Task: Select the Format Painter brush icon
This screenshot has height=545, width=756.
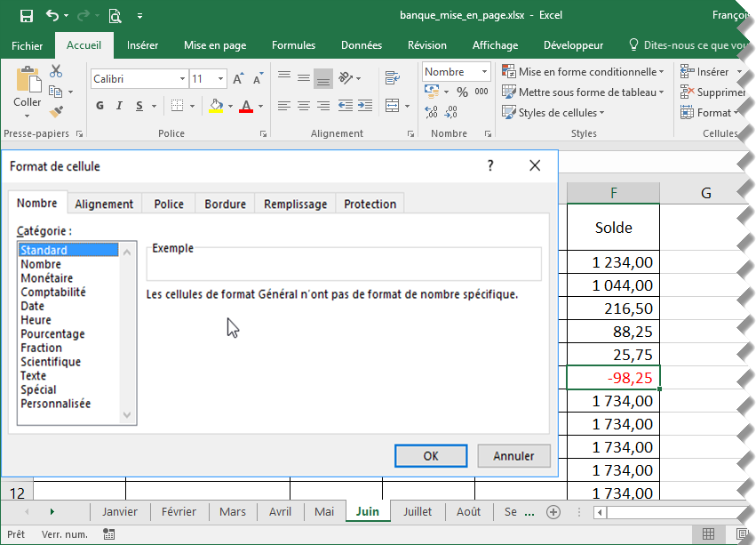Action: tap(56, 112)
